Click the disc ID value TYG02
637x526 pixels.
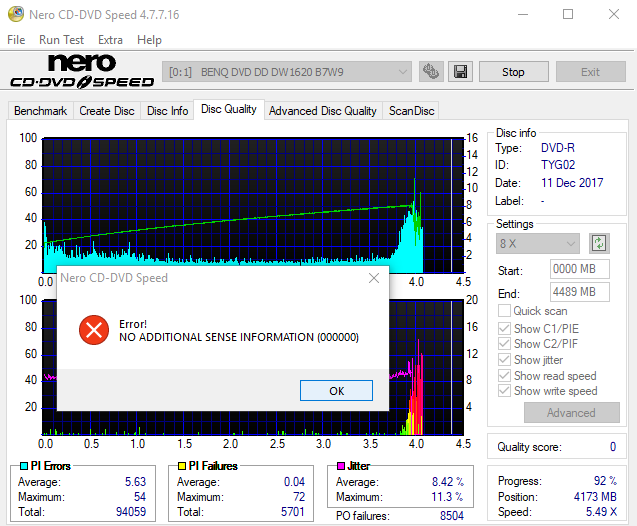point(558,165)
